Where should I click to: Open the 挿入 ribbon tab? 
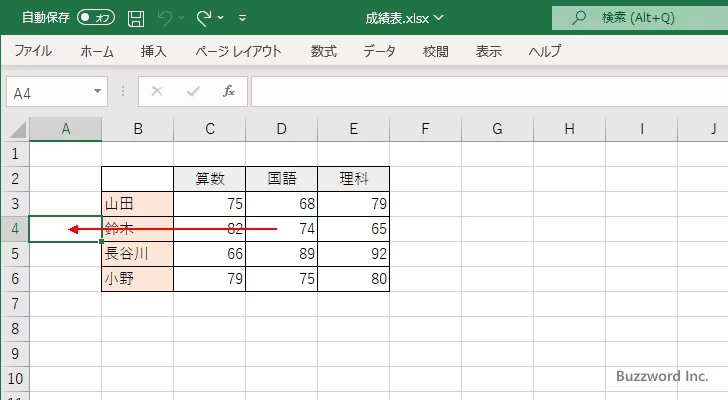tap(154, 51)
